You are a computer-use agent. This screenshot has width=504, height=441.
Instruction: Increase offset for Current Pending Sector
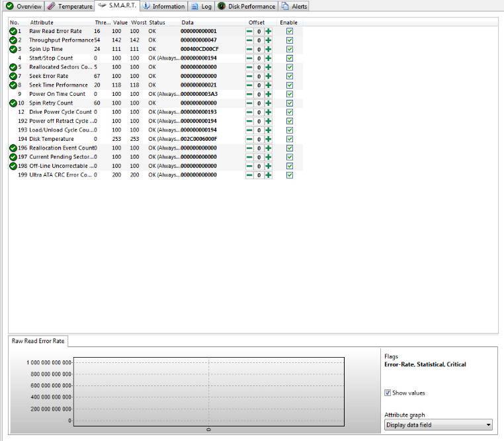[x=269, y=157]
